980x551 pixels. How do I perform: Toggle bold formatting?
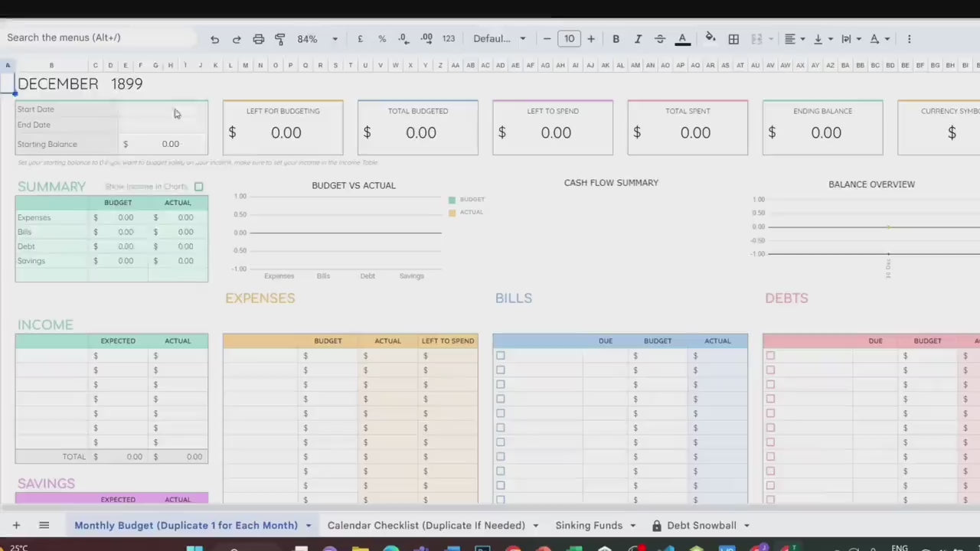pyautogui.click(x=616, y=39)
